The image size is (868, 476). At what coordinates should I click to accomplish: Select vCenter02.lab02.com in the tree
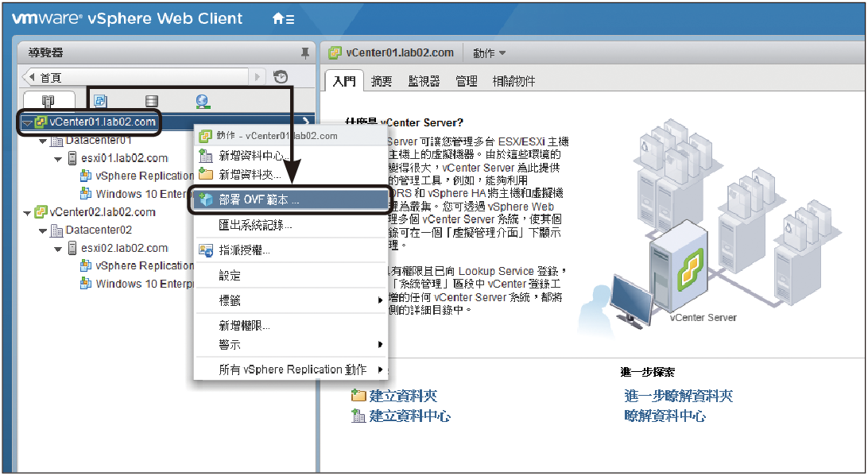coord(103,212)
